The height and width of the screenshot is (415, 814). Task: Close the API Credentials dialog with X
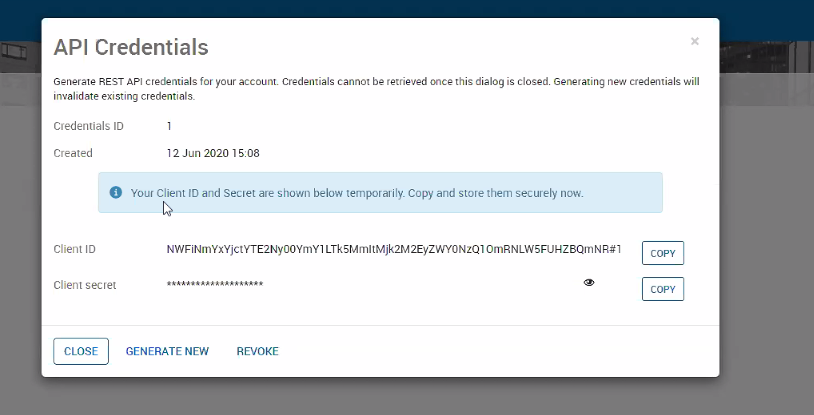coord(695,42)
